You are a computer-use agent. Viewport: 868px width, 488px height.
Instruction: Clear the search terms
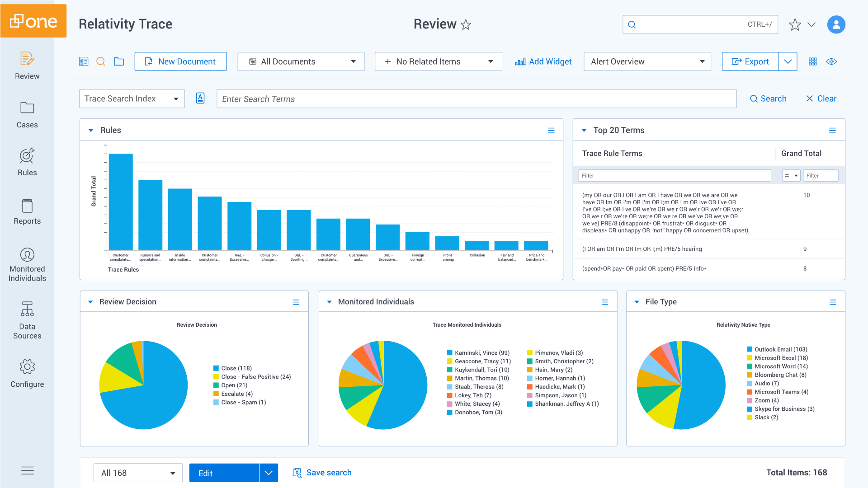point(821,99)
